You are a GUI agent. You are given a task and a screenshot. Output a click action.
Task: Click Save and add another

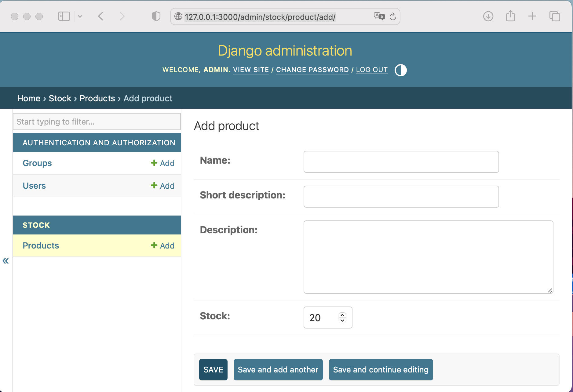click(278, 370)
